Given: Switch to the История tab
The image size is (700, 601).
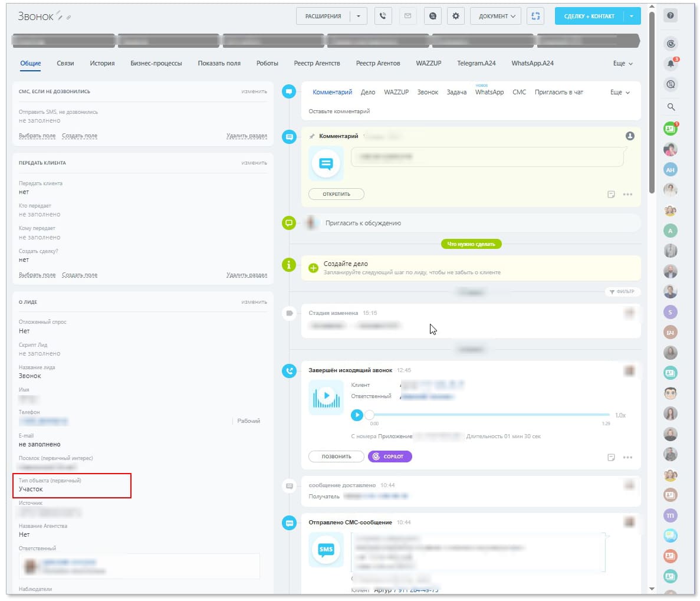Looking at the screenshot, I should (x=102, y=63).
